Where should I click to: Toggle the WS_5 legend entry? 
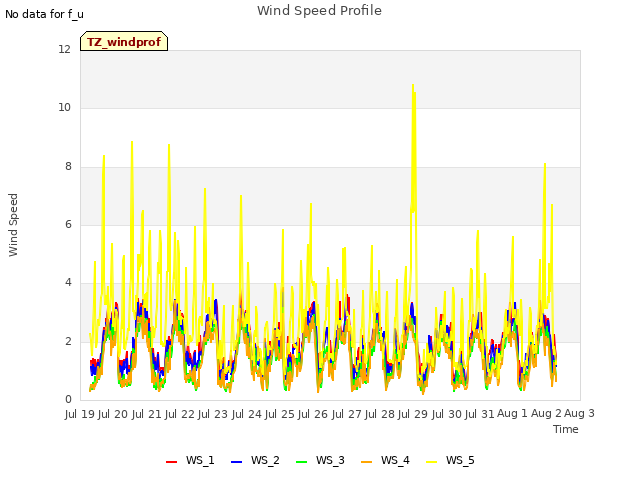(x=450, y=460)
